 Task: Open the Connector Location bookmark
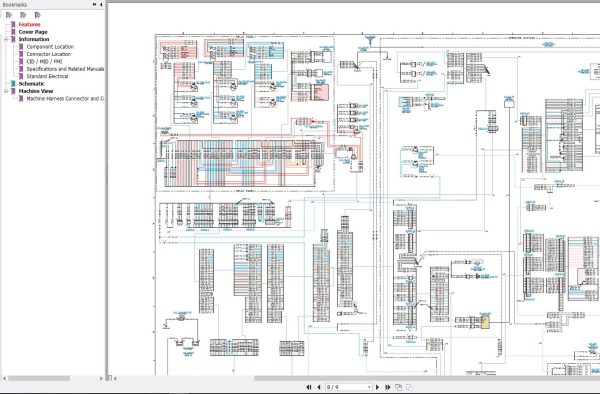[49, 54]
